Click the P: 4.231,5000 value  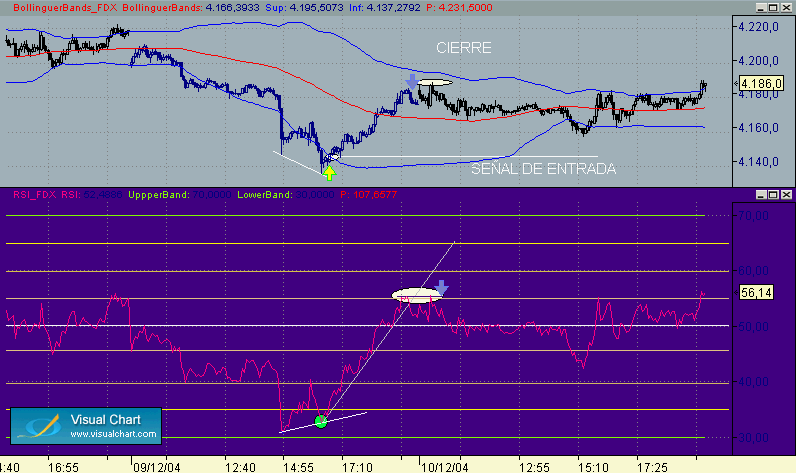pos(459,8)
